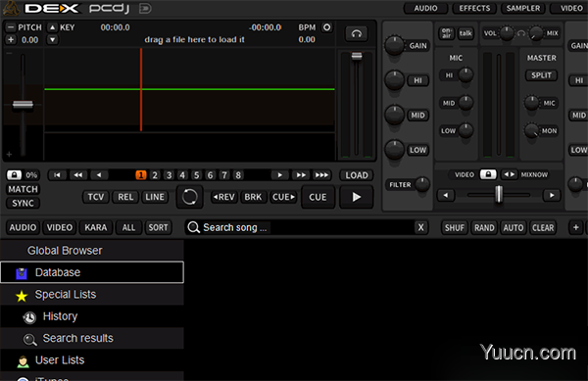This screenshot has height=381, width=588.
Task: Click the LOAD button
Action: tap(357, 175)
